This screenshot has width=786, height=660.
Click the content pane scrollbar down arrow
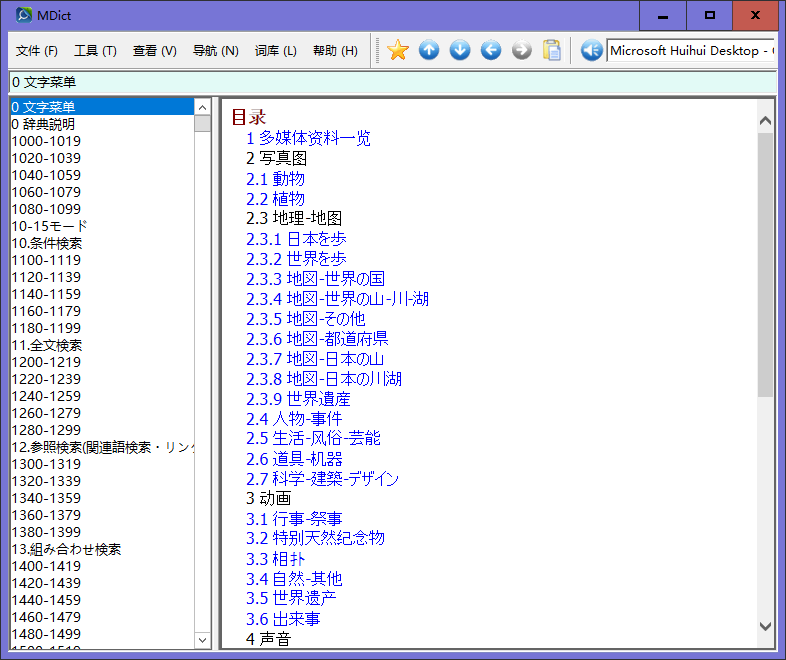pos(765,626)
